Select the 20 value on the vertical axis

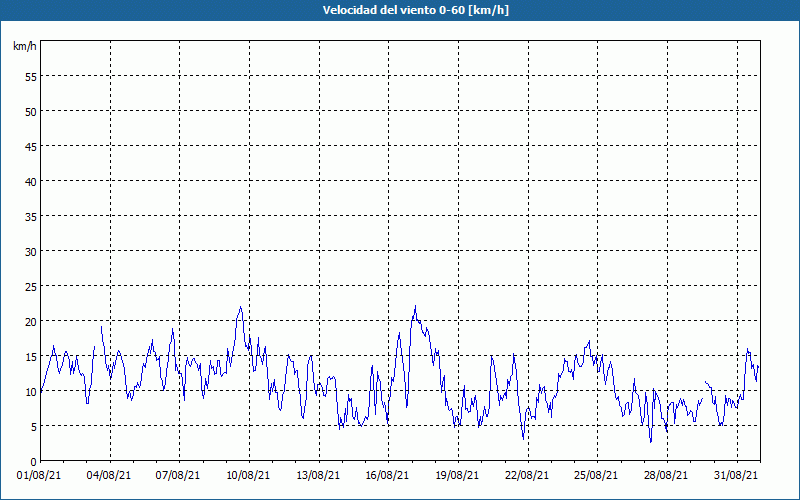point(31,322)
